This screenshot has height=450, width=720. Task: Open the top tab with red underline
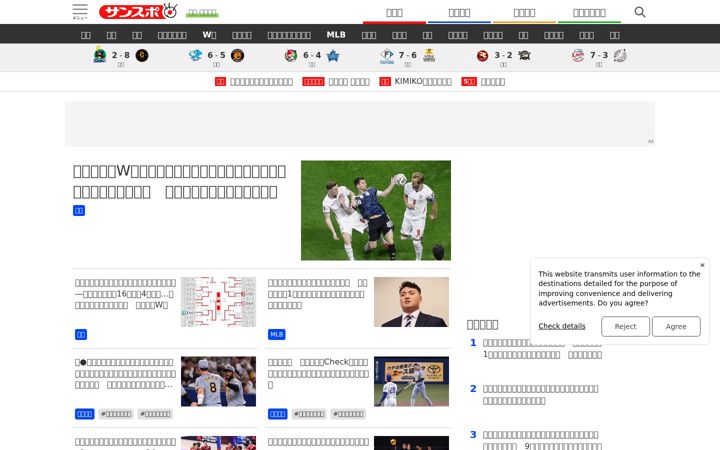click(394, 13)
